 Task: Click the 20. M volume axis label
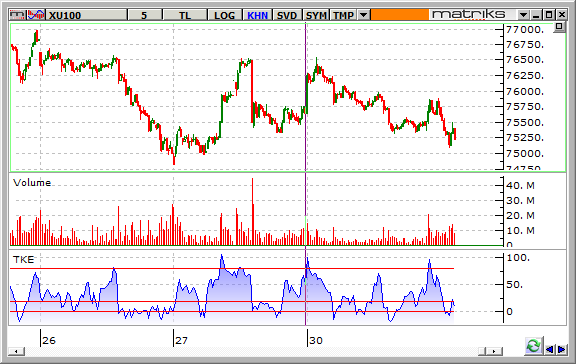[x=521, y=216]
